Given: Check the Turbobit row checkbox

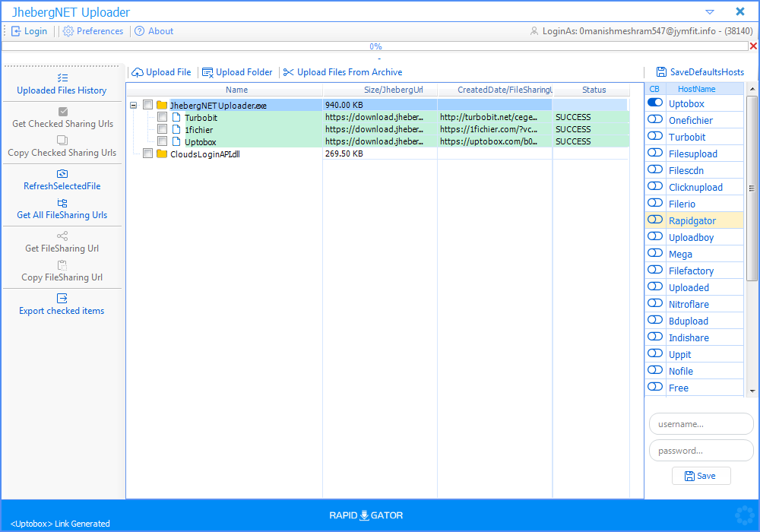Looking at the screenshot, I should [x=163, y=117].
